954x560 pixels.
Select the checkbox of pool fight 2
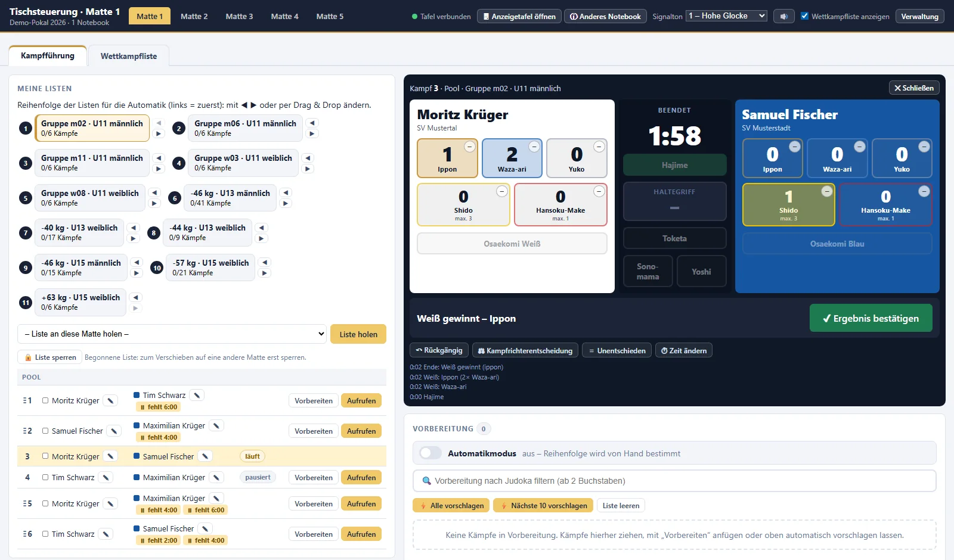click(45, 431)
